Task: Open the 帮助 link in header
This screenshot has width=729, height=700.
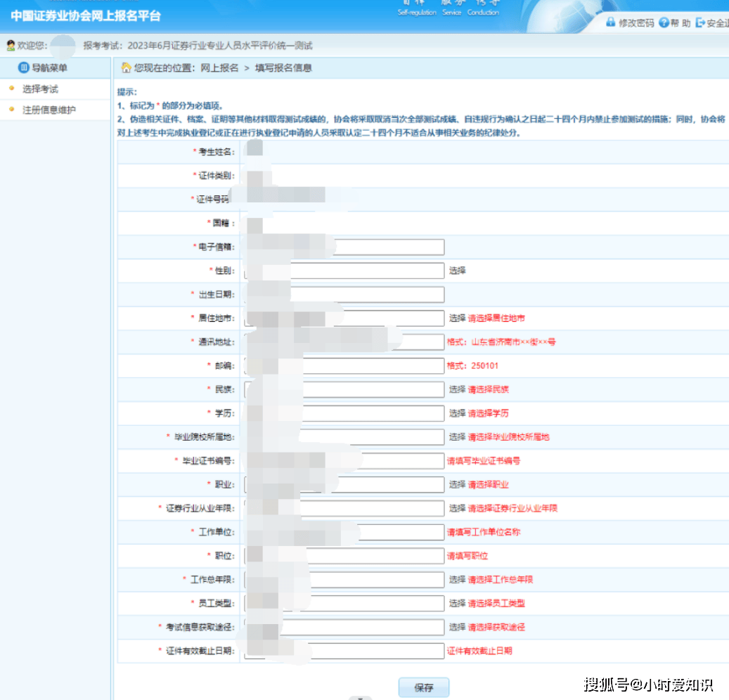Action: pyautogui.click(x=680, y=22)
